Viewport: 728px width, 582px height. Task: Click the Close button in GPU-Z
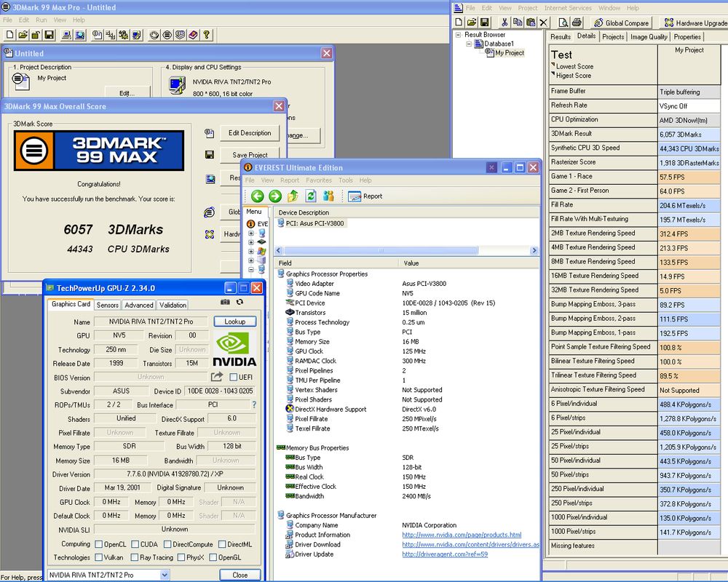coord(240,575)
